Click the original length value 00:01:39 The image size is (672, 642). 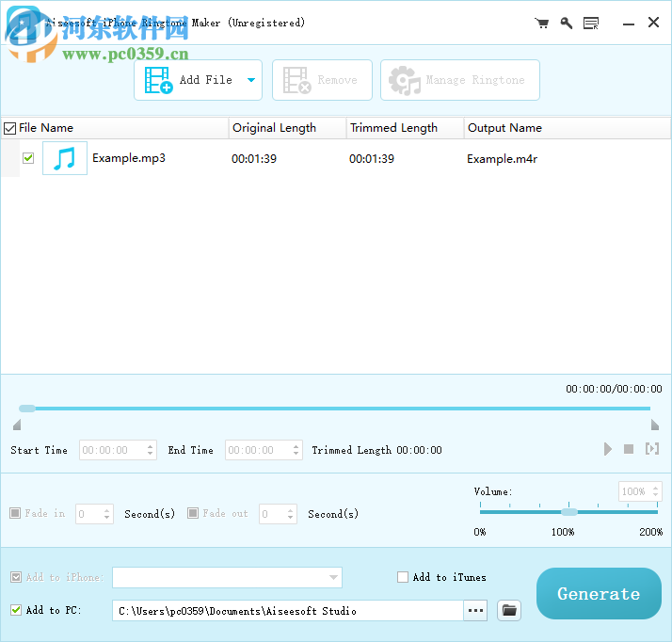pyautogui.click(x=254, y=159)
